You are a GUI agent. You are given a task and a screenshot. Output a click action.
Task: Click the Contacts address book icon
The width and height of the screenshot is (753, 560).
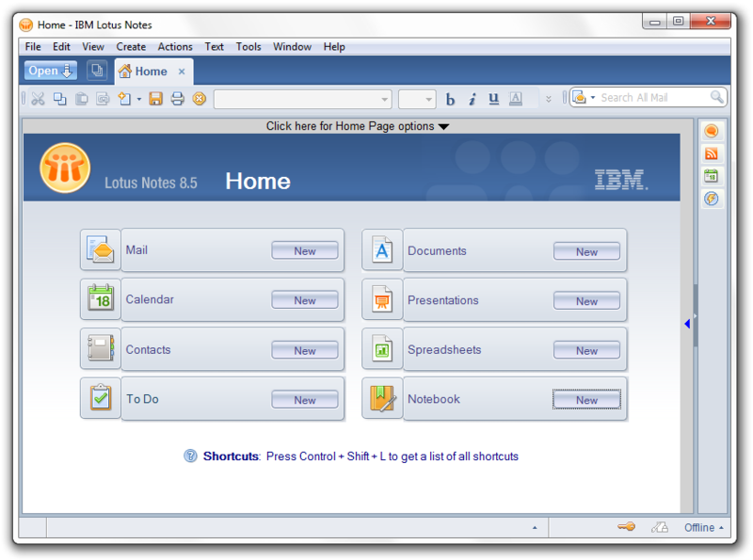pos(101,348)
